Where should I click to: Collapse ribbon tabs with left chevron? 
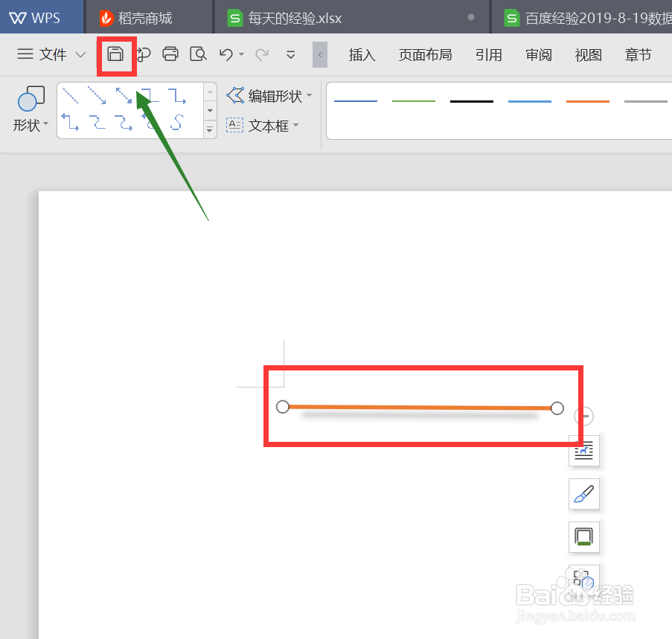(x=320, y=54)
